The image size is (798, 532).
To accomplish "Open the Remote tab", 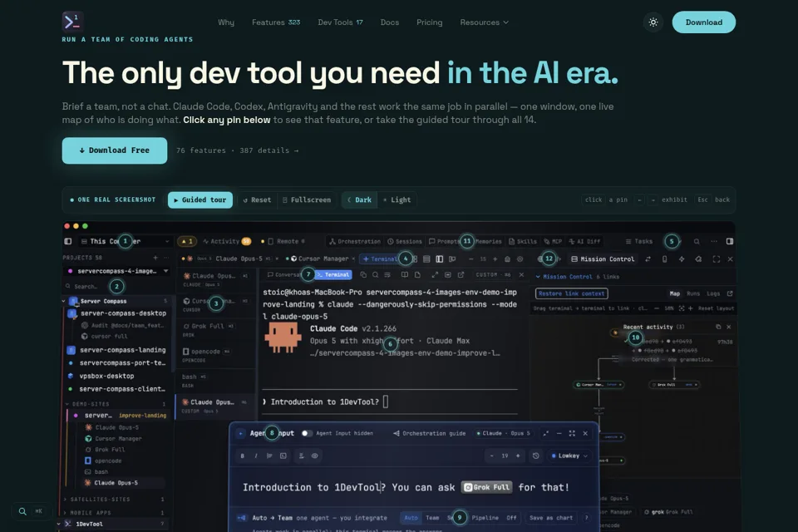I will pyautogui.click(x=283, y=241).
